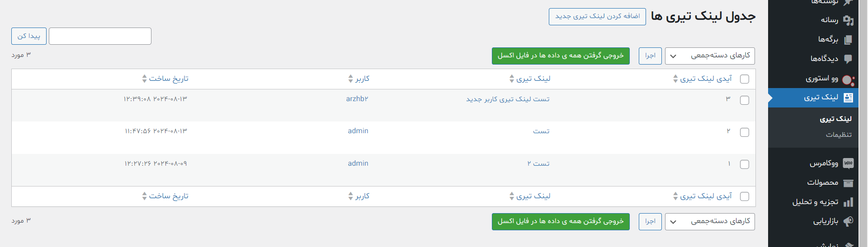This screenshot has height=247, width=868.
Task: Open the لینک تیری submenu entry
Action: 835,119
